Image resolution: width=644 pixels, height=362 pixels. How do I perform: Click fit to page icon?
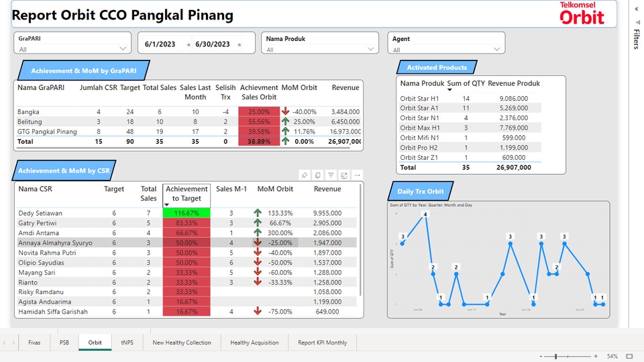[x=629, y=356]
